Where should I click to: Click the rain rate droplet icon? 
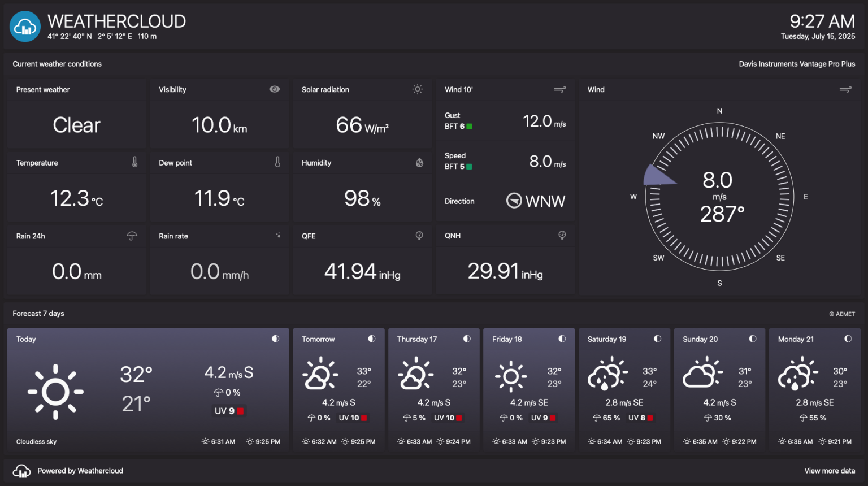point(278,236)
